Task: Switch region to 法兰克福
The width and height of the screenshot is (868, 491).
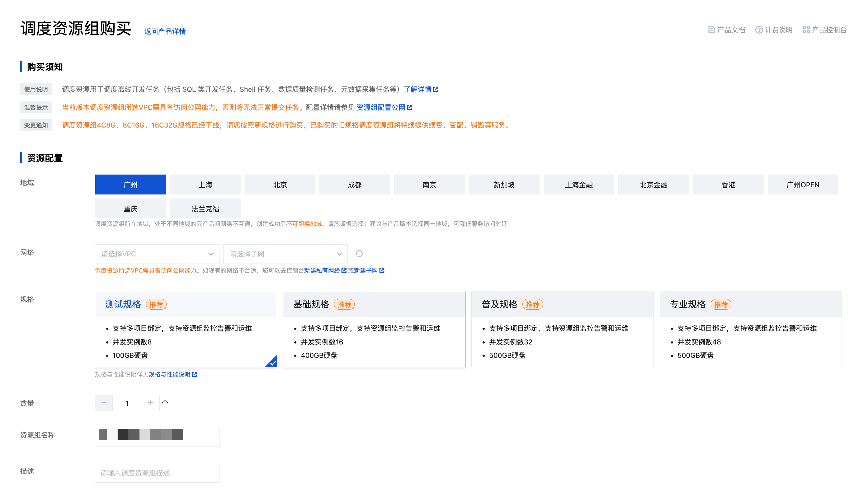Action: tap(205, 209)
